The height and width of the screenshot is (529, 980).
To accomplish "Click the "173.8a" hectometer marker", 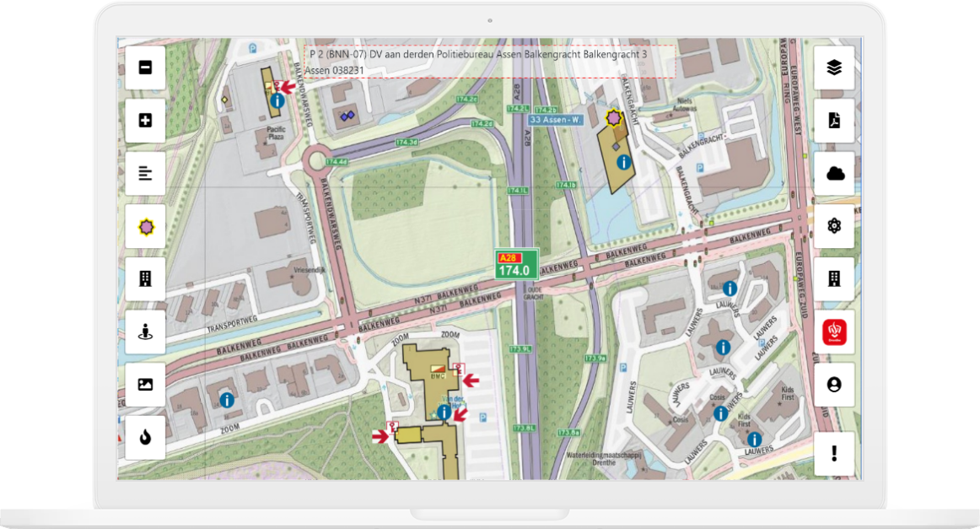I will coord(568,432).
